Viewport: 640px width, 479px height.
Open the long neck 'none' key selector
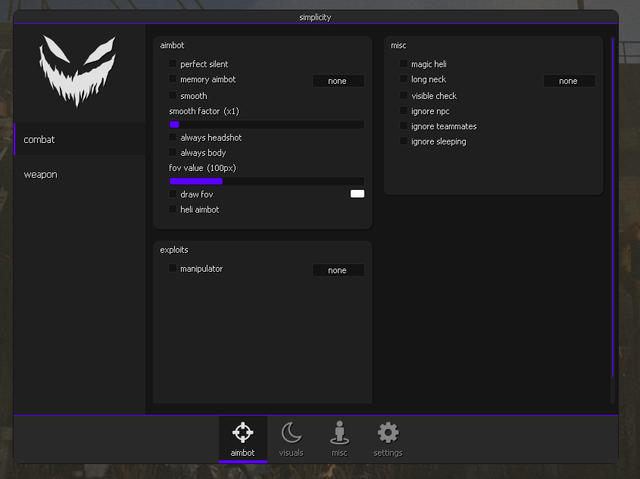[569, 81]
